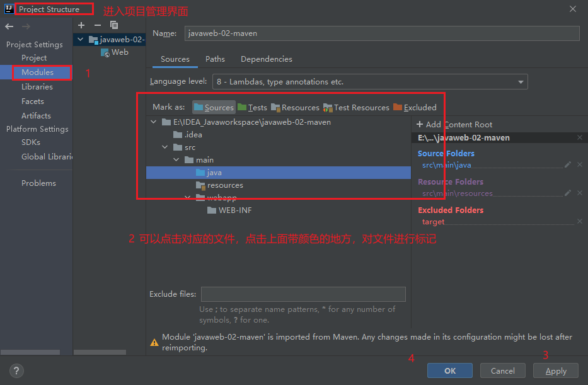
Task: Click the back navigation arrow
Action: [x=9, y=26]
